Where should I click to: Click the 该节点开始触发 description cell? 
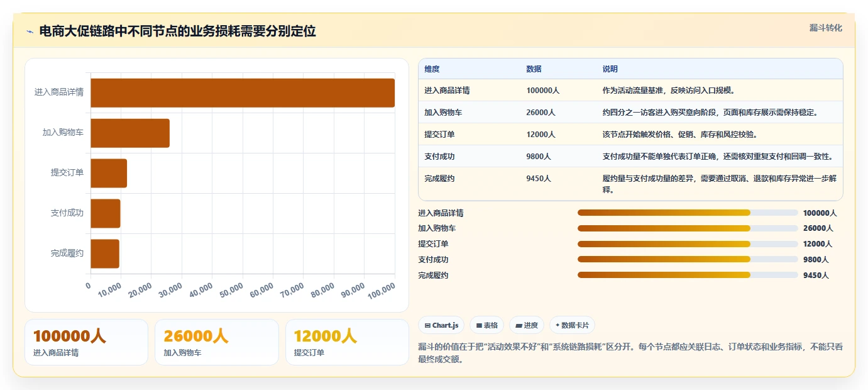pyautogui.click(x=720, y=134)
